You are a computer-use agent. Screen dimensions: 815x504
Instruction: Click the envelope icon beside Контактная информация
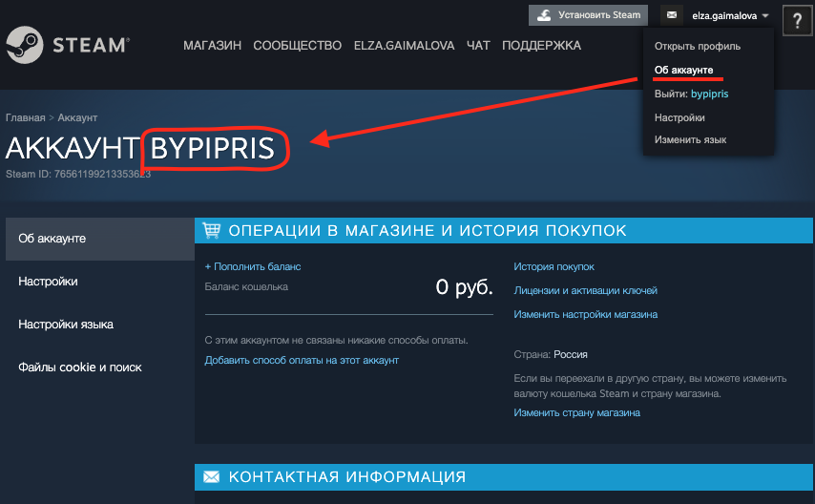(211, 476)
